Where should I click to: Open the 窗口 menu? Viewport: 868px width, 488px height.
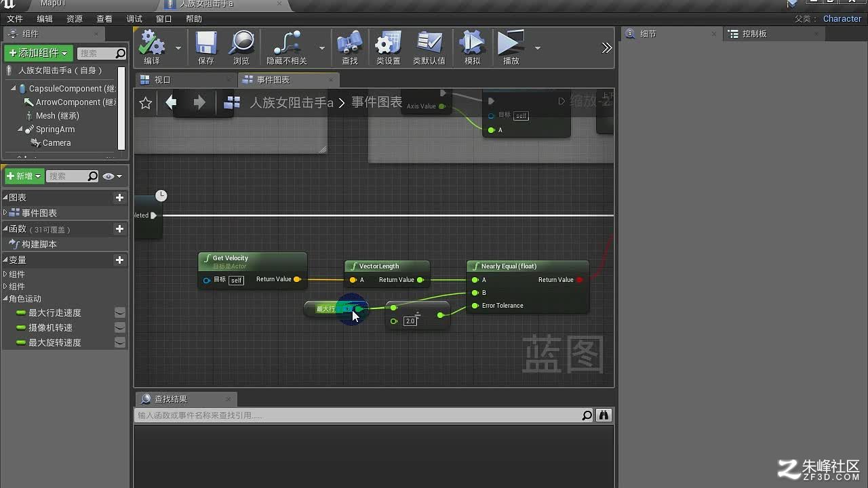tap(164, 19)
